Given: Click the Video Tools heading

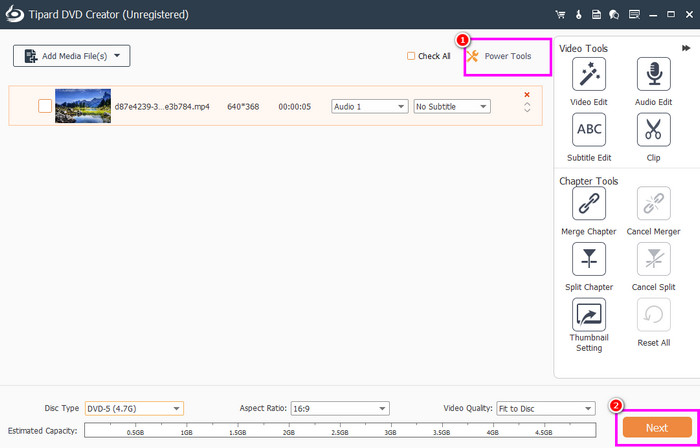Looking at the screenshot, I should pyautogui.click(x=583, y=48).
